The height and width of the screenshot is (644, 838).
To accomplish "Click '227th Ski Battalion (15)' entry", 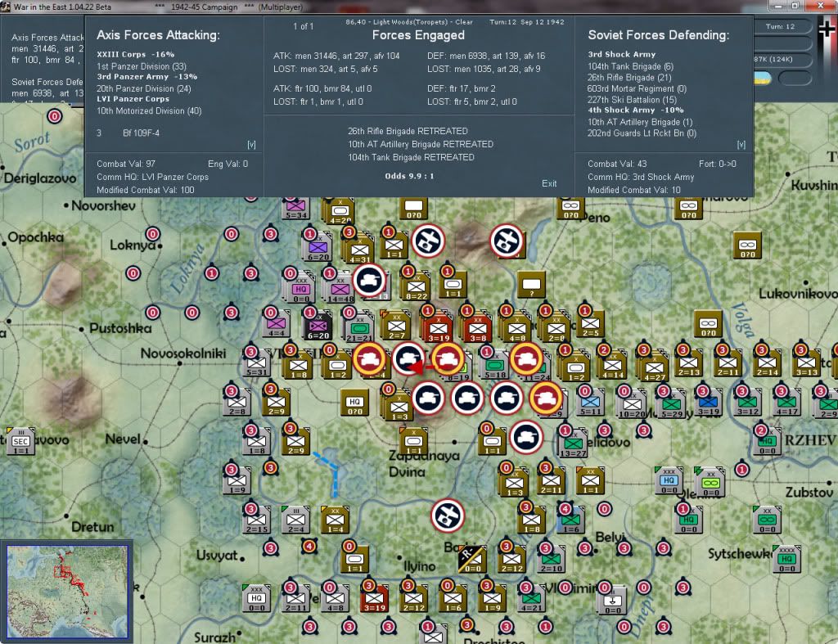I will [x=632, y=100].
